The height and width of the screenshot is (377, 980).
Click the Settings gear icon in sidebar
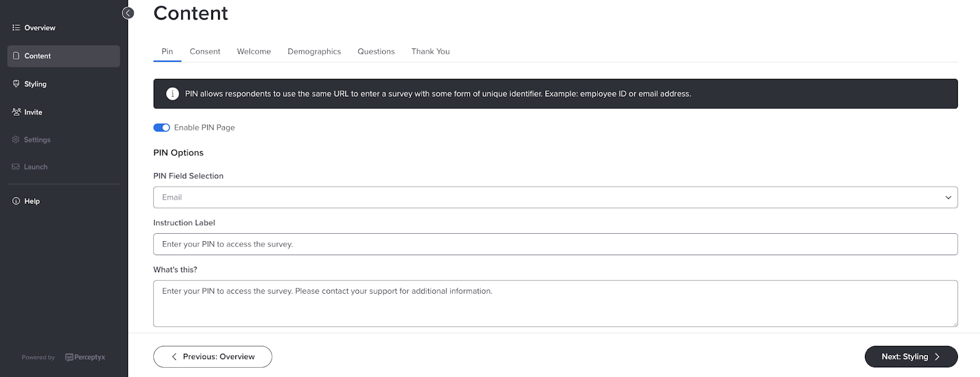16,140
